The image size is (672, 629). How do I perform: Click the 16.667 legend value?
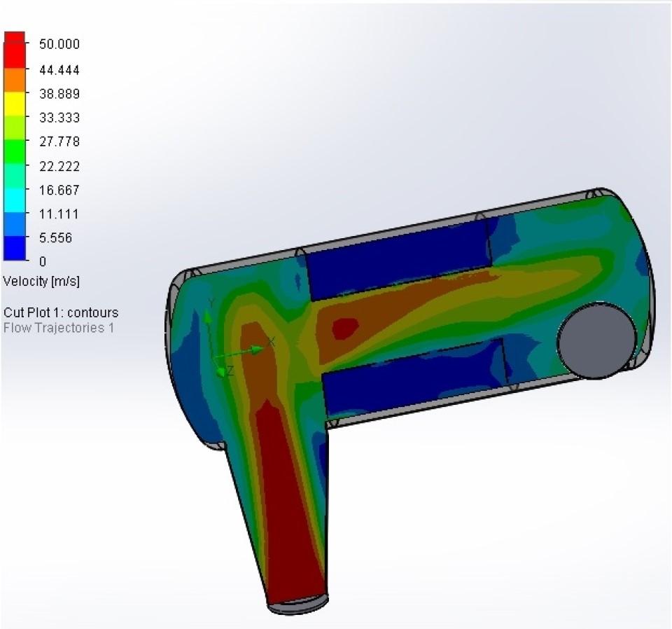point(59,190)
